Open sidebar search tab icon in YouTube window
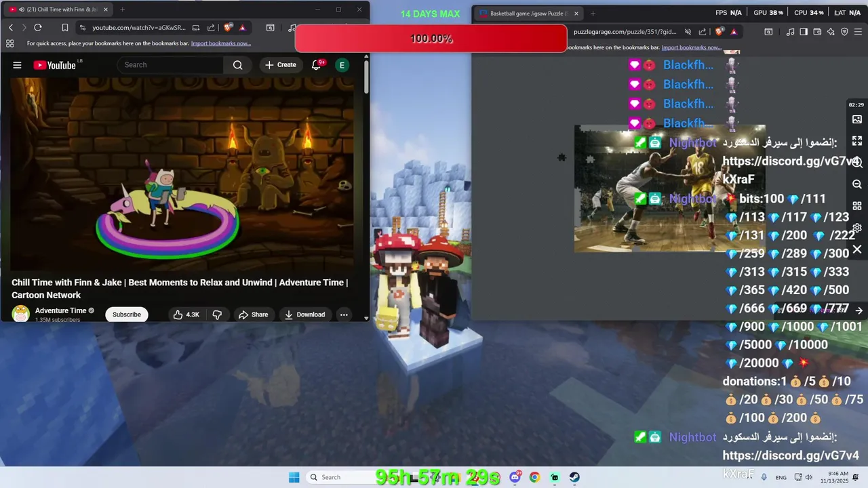Image resolution: width=868 pixels, height=488 pixels. pos(270,28)
